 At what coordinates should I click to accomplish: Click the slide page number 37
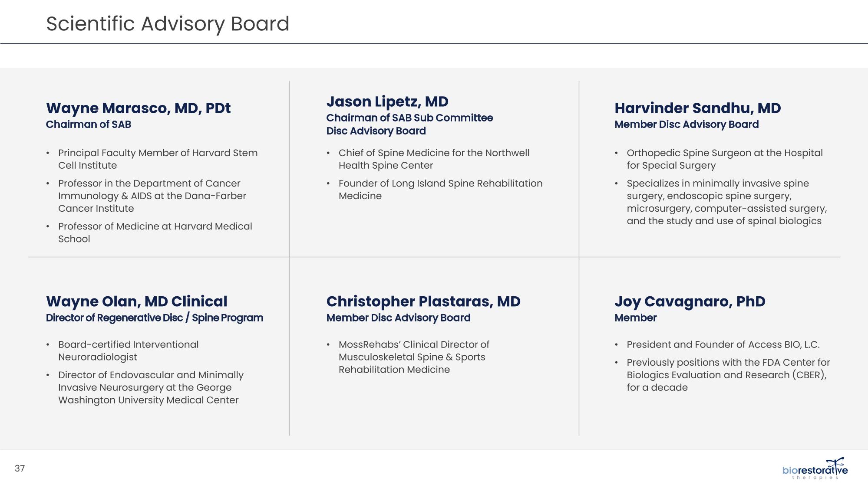point(20,468)
